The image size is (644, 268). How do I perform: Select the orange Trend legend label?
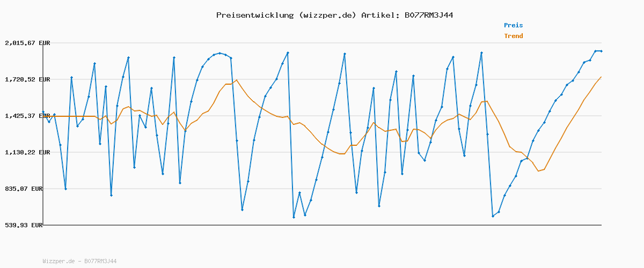[513, 36]
